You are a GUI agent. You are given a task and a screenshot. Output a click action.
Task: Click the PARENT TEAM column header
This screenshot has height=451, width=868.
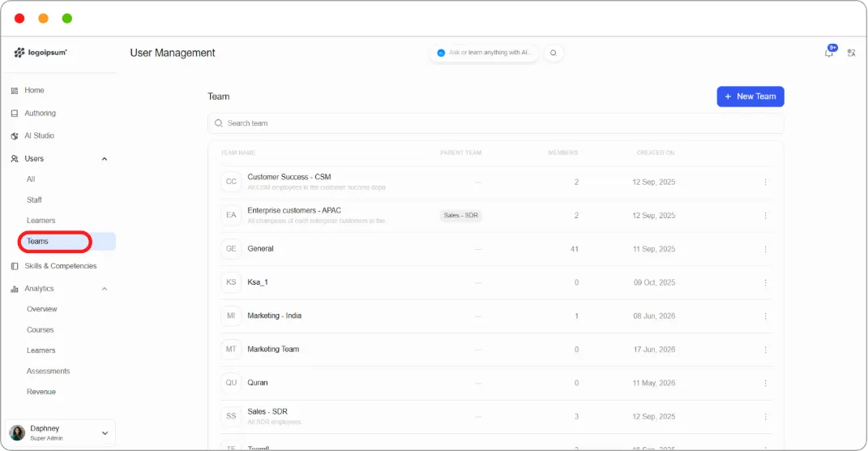point(460,152)
